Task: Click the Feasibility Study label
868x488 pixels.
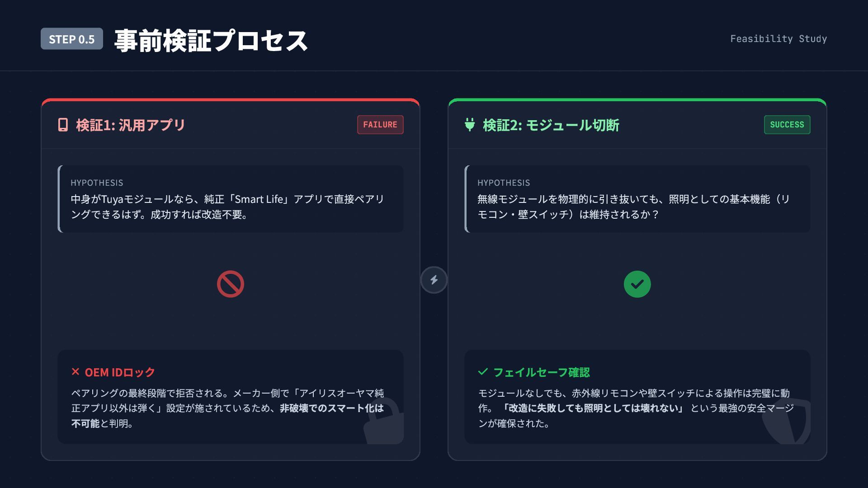Action: click(x=778, y=39)
